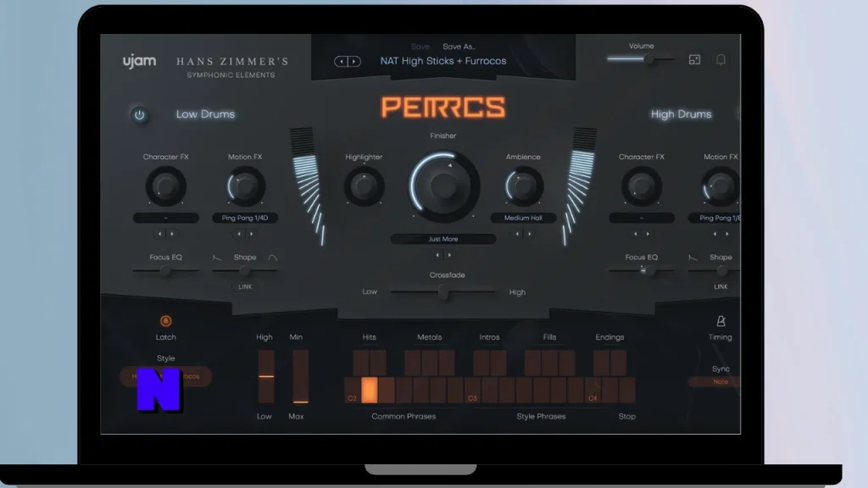This screenshot has height=488, width=868.
Task: Load the previous preset with left arrow
Action: 341,61
